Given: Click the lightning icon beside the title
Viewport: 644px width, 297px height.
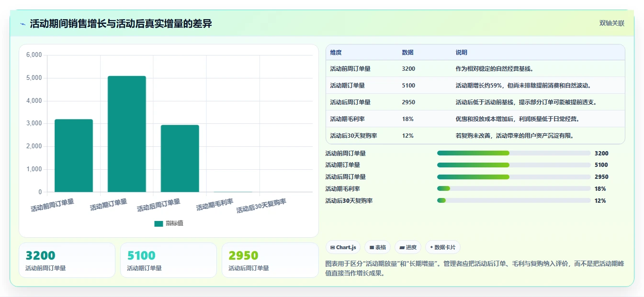Looking at the screenshot, I should coord(23,24).
